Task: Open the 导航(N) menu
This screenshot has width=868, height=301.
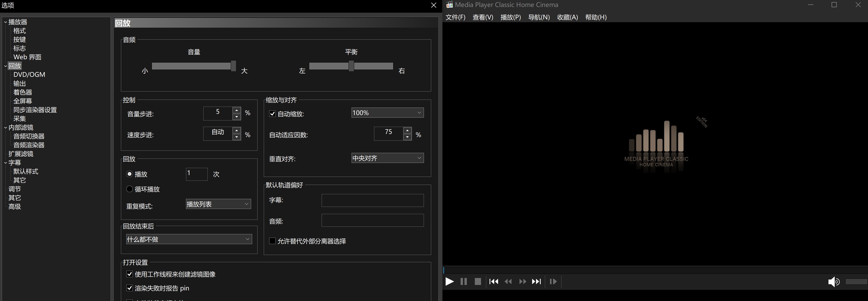Action: [539, 17]
